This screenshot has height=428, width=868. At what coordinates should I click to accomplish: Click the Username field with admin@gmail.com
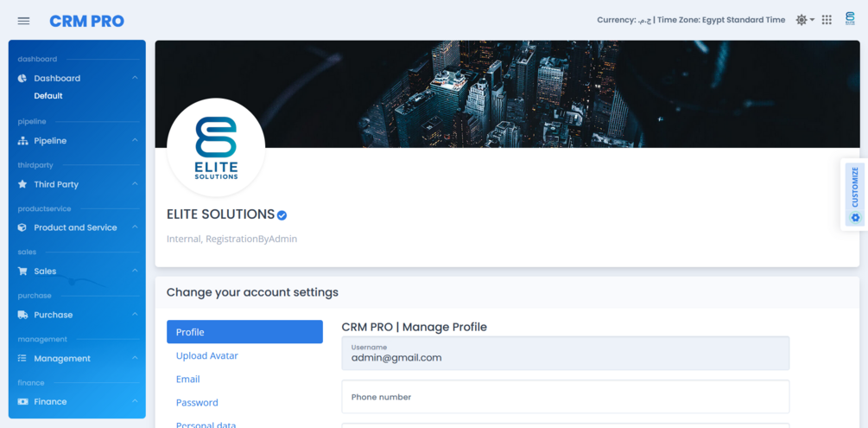(x=565, y=353)
